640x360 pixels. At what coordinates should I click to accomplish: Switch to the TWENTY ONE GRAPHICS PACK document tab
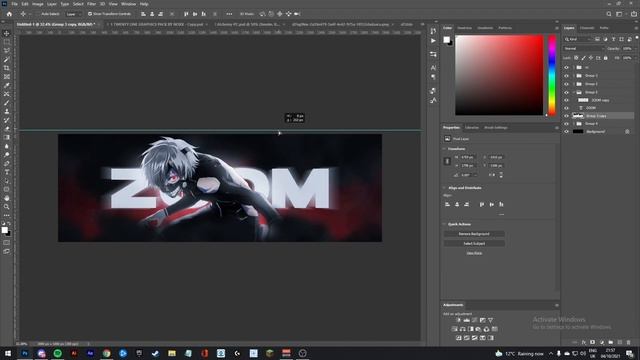[157, 24]
